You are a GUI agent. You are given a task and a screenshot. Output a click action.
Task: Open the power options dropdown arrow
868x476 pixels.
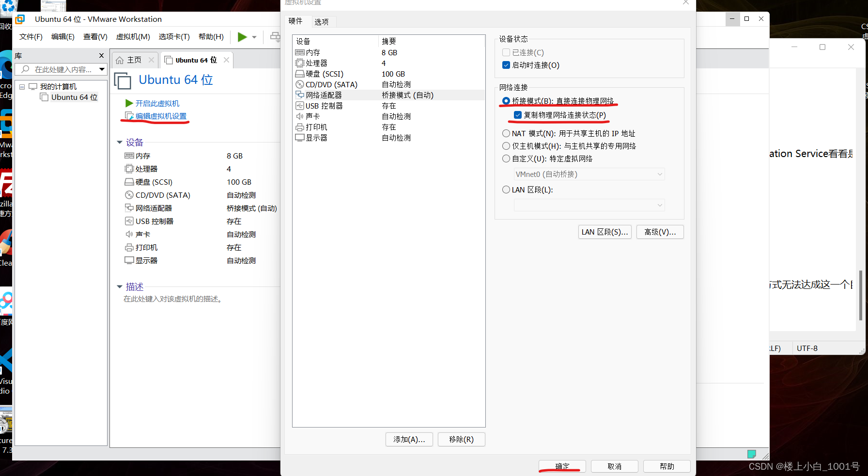(254, 37)
